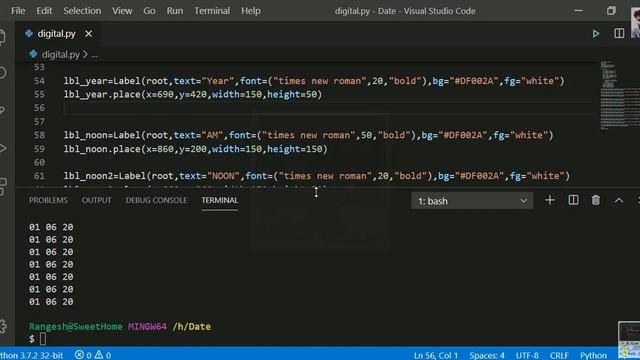Click Ln 56, Col 1 status item
640x360 pixels.
[436, 355]
